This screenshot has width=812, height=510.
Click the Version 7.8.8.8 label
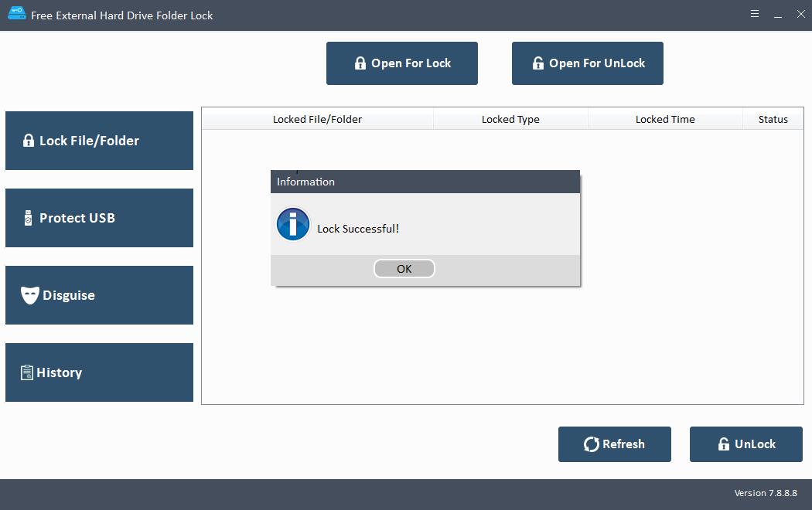coord(766,493)
